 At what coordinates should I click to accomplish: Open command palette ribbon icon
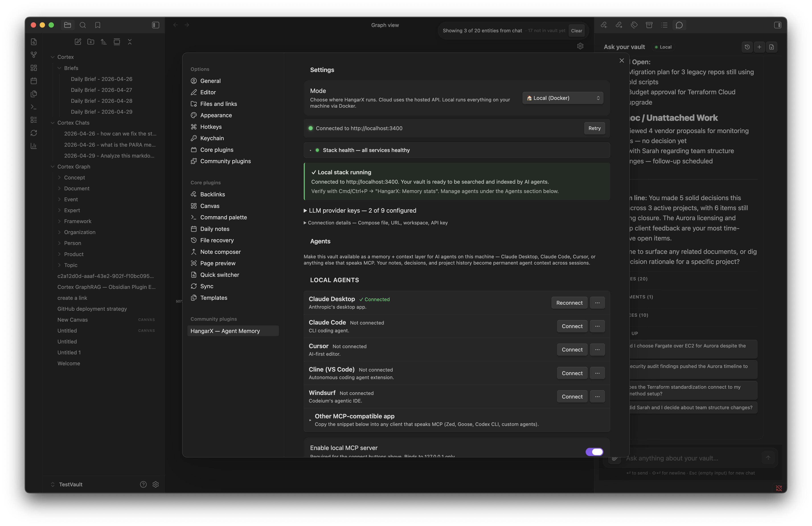(34, 107)
